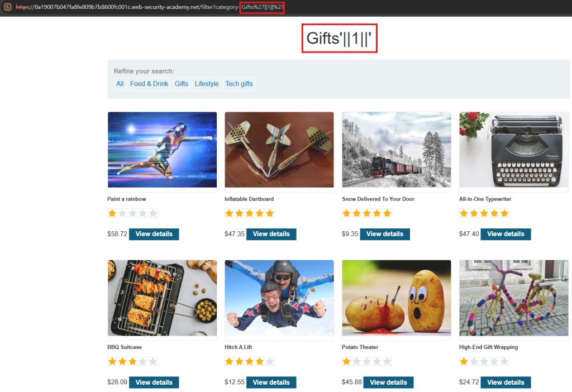The height and width of the screenshot is (392, 572).
Task: Choose the Tech gifts category
Action: pyautogui.click(x=239, y=84)
